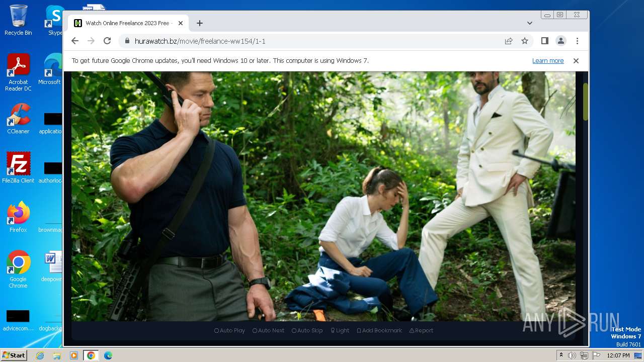Viewport: 644px width, 362px height.
Task: Open Chrome profile avatar menu
Action: 561,41
